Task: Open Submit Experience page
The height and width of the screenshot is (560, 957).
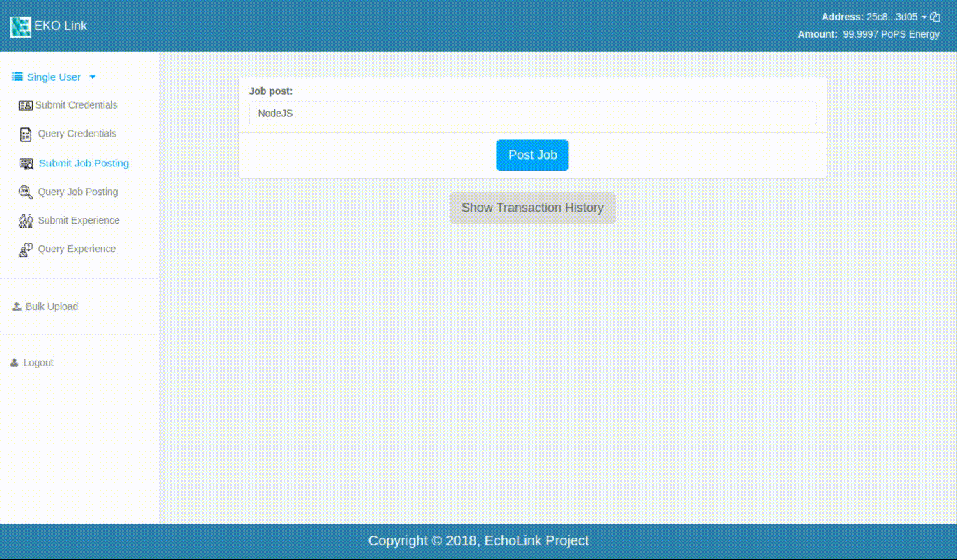Action: pos(79,220)
